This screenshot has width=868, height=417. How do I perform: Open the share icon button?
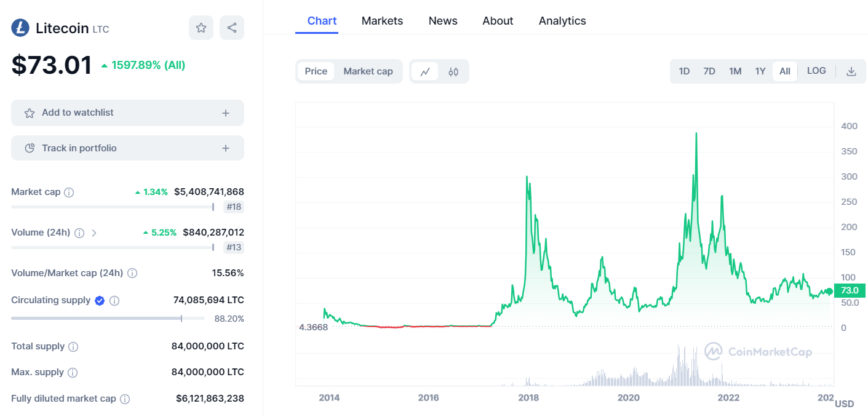(232, 28)
